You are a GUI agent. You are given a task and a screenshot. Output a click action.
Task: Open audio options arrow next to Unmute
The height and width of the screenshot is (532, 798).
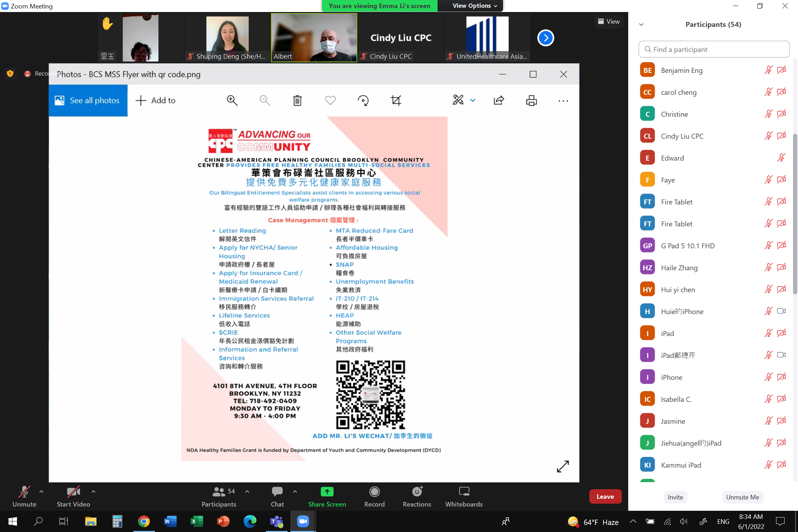(x=41, y=491)
